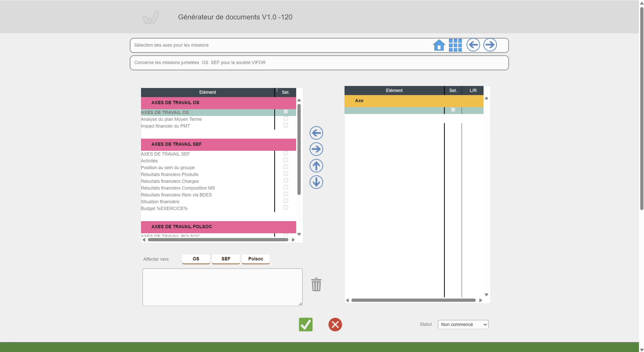This screenshot has width=644, height=352.
Task: Click the left list vertical scrollbar thumb
Action: 299,149
